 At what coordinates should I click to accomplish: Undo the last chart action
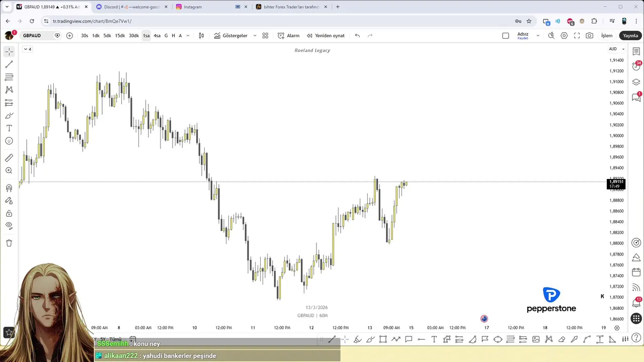coord(357,36)
